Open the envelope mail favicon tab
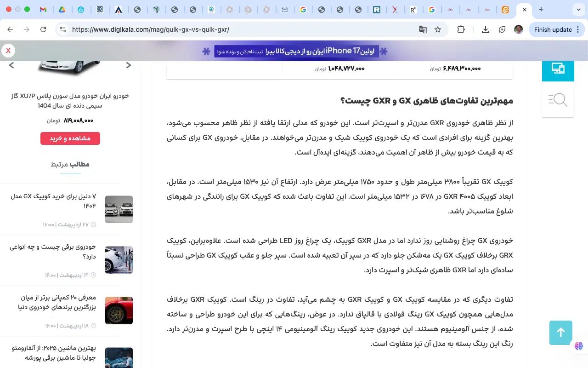 [x=285, y=9]
